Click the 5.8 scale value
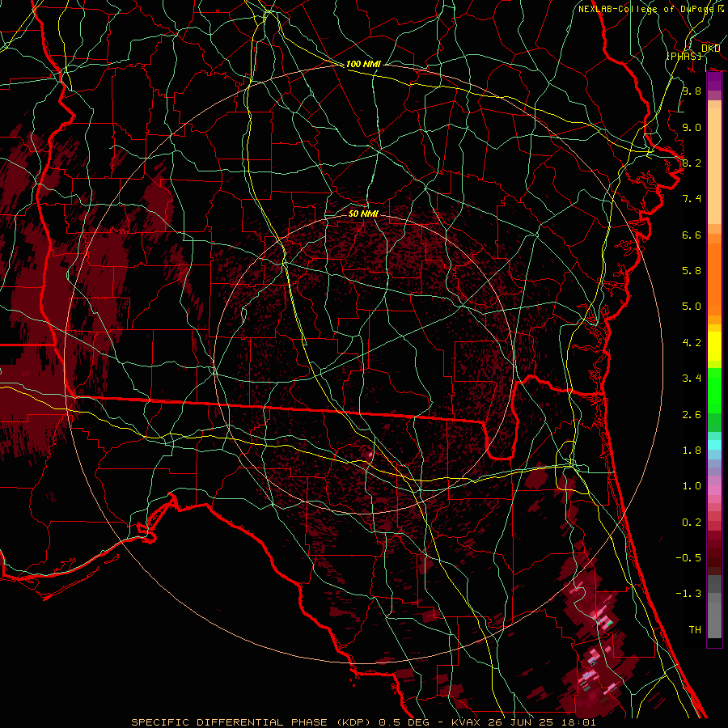The width and height of the screenshot is (728, 728). [x=692, y=271]
